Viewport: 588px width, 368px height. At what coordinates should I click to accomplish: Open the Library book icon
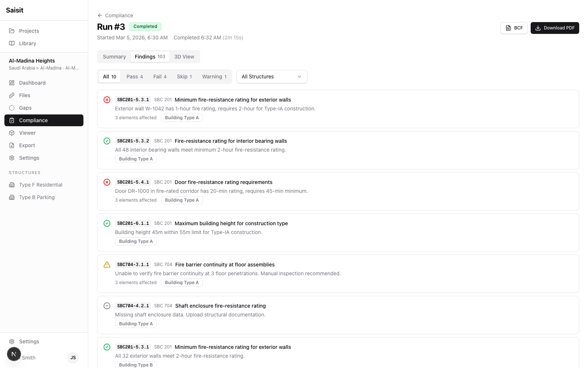coord(12,43)
